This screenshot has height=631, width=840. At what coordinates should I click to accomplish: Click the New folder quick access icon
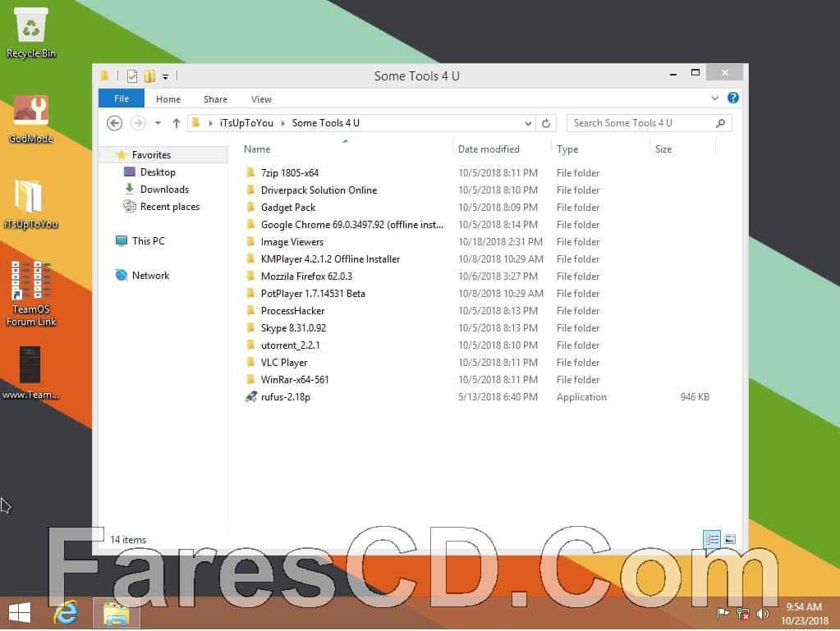149,76
